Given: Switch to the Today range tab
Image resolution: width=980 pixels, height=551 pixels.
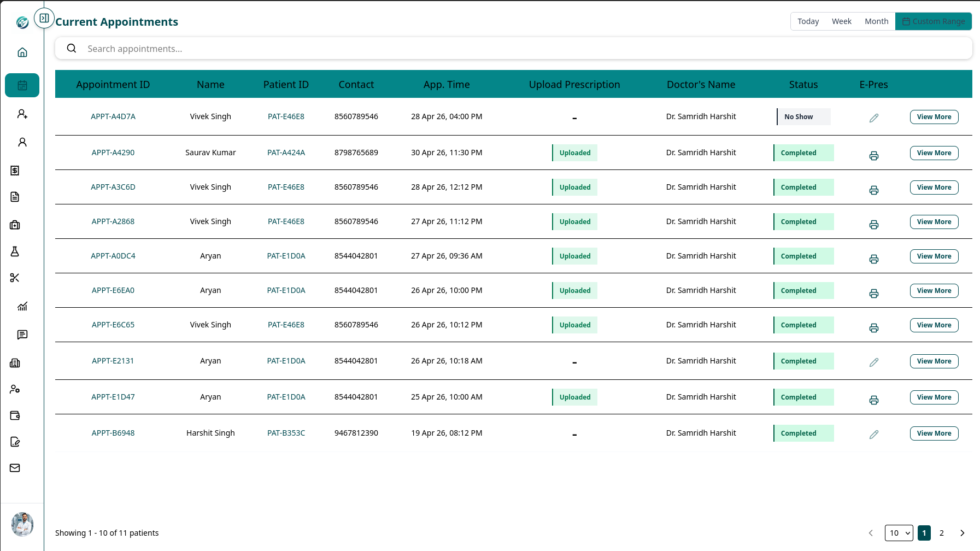Looking at the screenshot, I should click(808, 21).
